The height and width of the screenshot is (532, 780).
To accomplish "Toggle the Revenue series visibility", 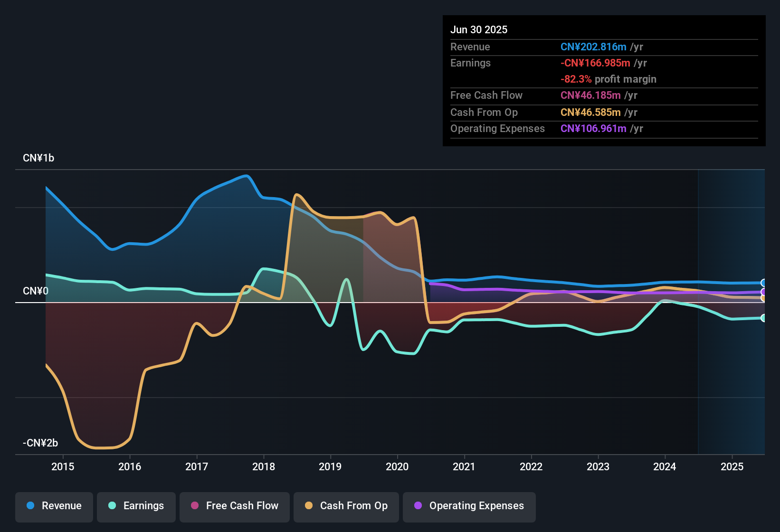I will click(x=54, y=506).
